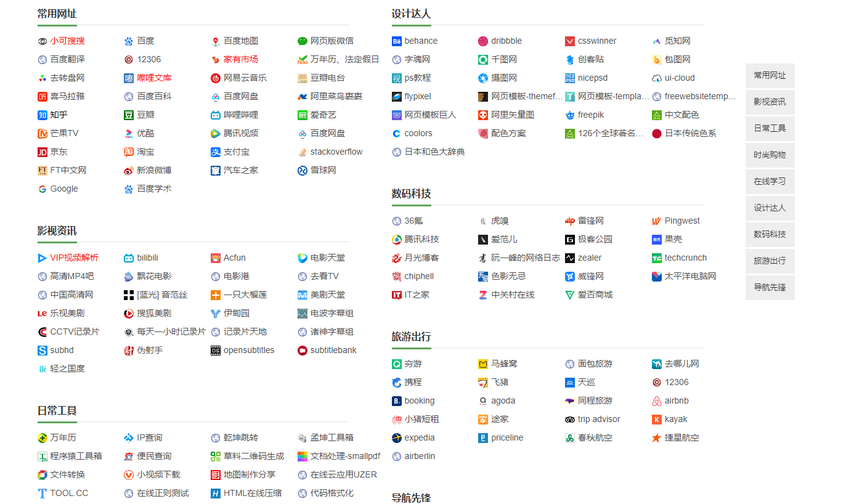Visit the coolors link
Image resolution: width=854 pixels, height=504 pixels.
[418, 134]
